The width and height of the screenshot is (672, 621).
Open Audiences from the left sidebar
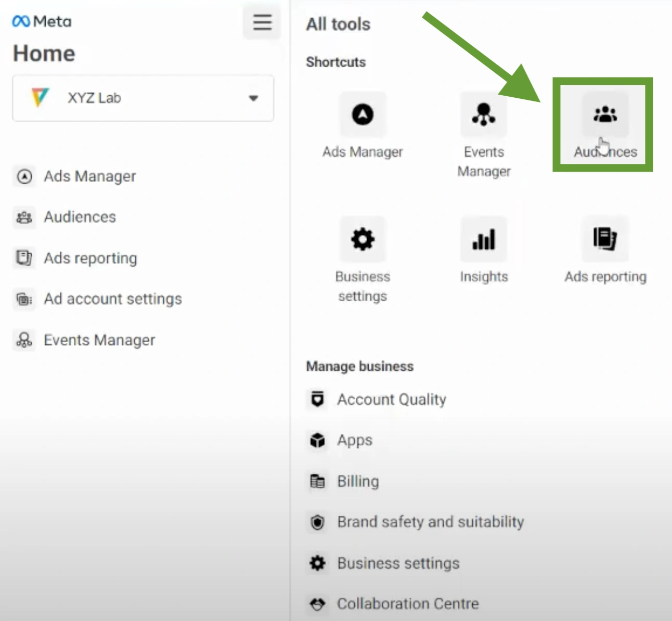(x=80, y=217)
